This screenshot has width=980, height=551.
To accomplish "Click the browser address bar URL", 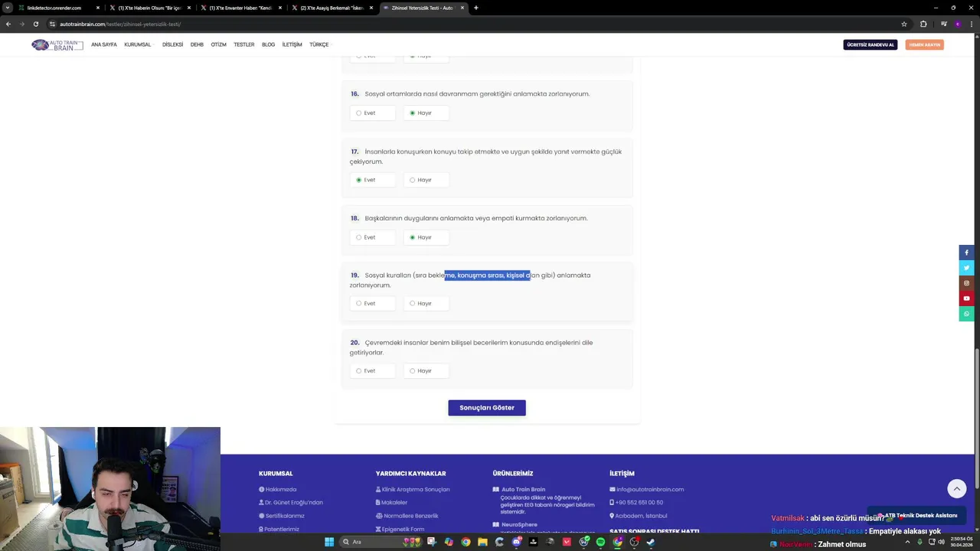I will coord(120,24).
